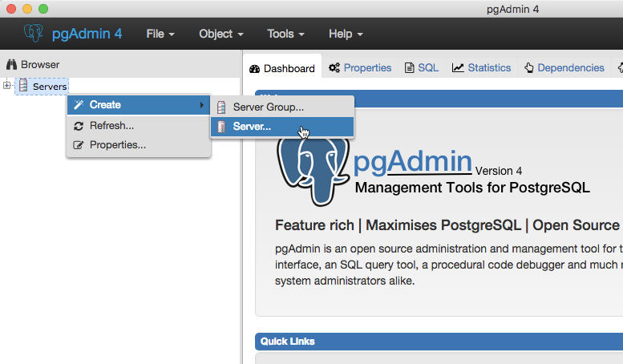Screen dimensions: 623x364
Task: Click the File menu dropdown caret
Action: [172, 34]
